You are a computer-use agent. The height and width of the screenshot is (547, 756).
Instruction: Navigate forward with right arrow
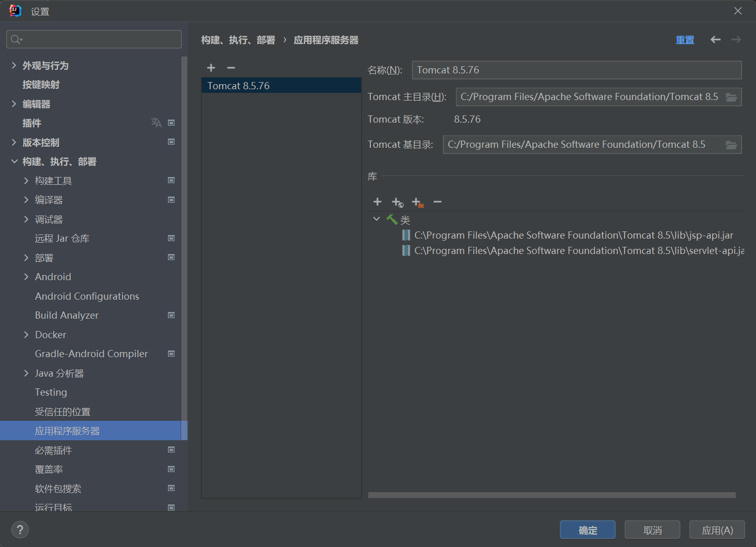pyautogui.click(x=736, y=40)
